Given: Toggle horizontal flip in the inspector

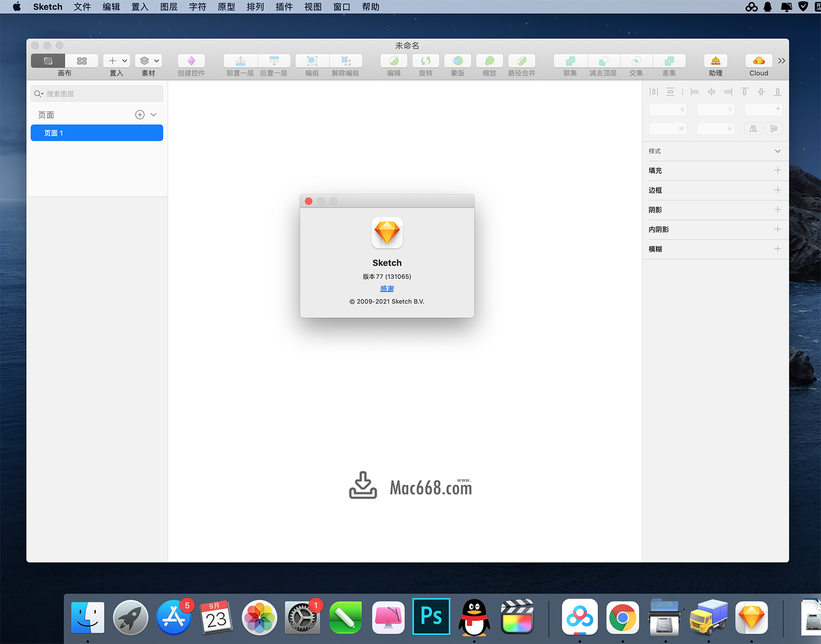Looking at the screenshot, I should (x=753, y=128).
